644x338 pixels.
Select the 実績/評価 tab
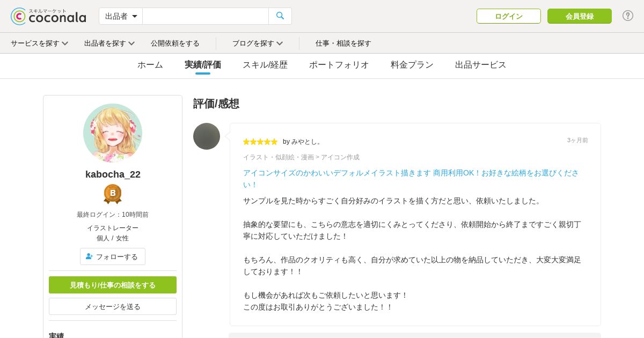coord(203,65)
